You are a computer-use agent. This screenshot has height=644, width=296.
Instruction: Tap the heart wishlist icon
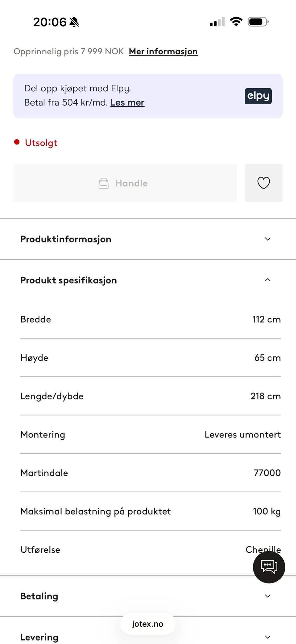pos(263,183)
